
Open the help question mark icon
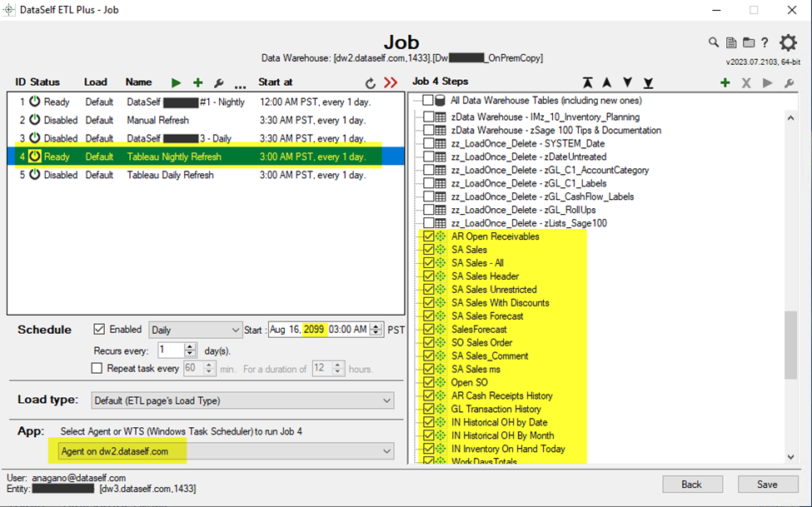pos(765,43)
